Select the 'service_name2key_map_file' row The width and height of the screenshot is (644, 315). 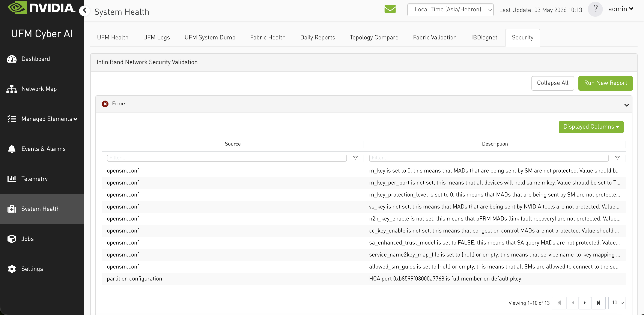pos(364,255)
